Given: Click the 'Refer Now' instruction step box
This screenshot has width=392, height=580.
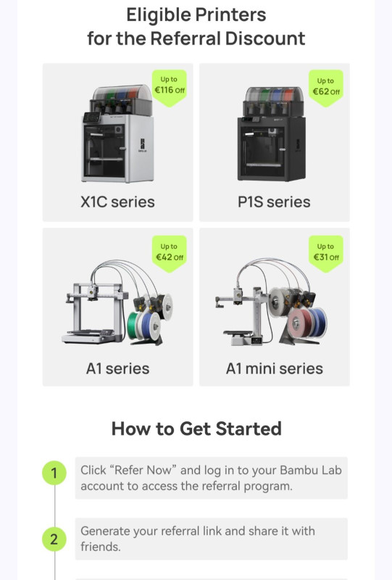Looking at the screenshot, I should tap(211, 478).
